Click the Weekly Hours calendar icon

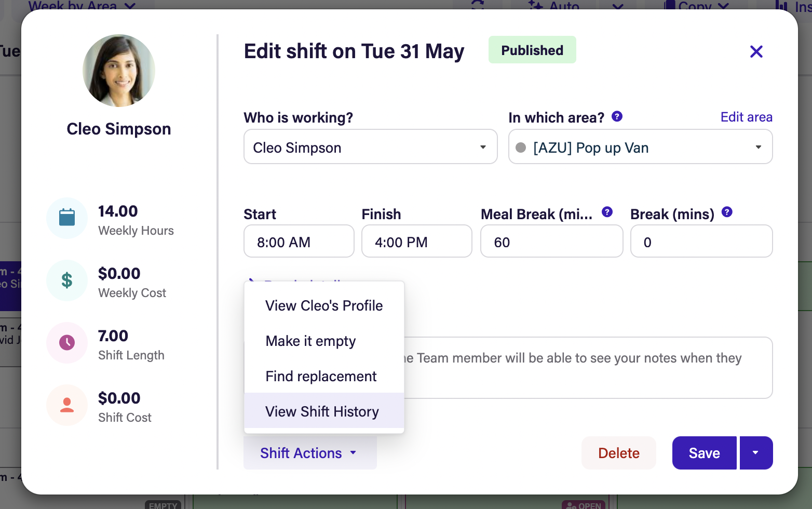point(67,218)
